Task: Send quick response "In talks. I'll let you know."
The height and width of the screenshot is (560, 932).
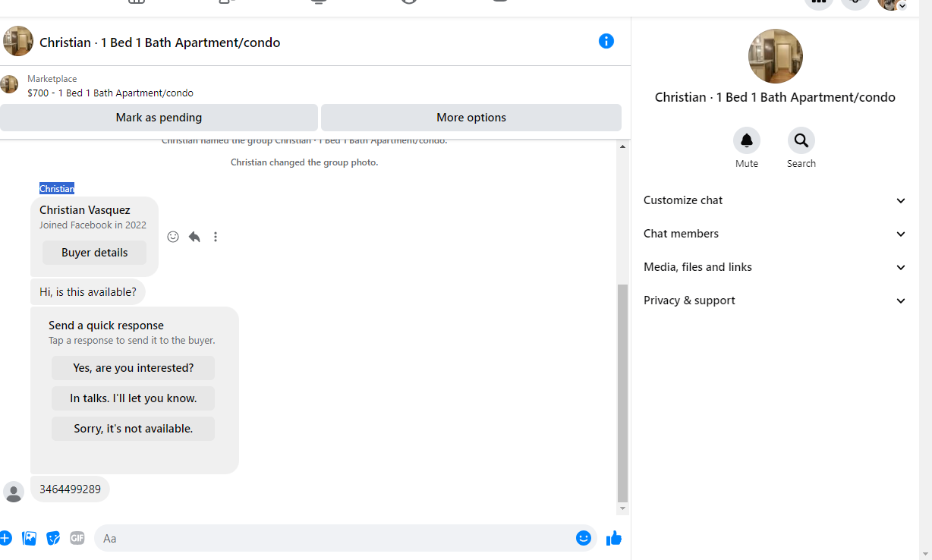Action: (x=133, y=398)
